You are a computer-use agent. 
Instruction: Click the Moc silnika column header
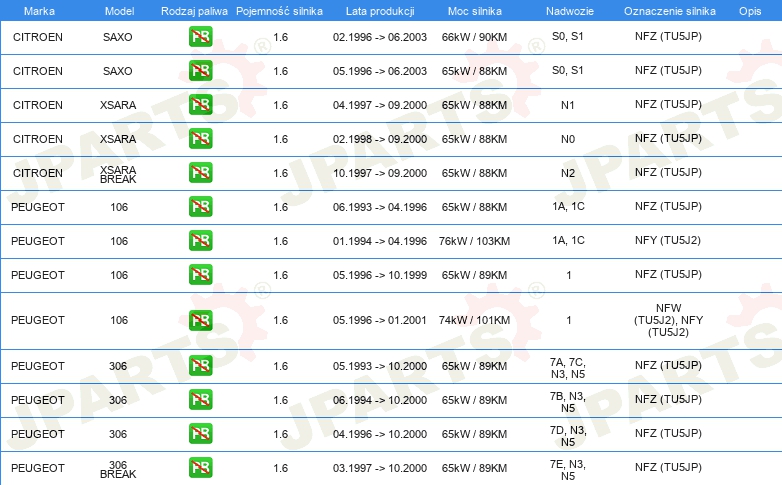tap(474, 11)
